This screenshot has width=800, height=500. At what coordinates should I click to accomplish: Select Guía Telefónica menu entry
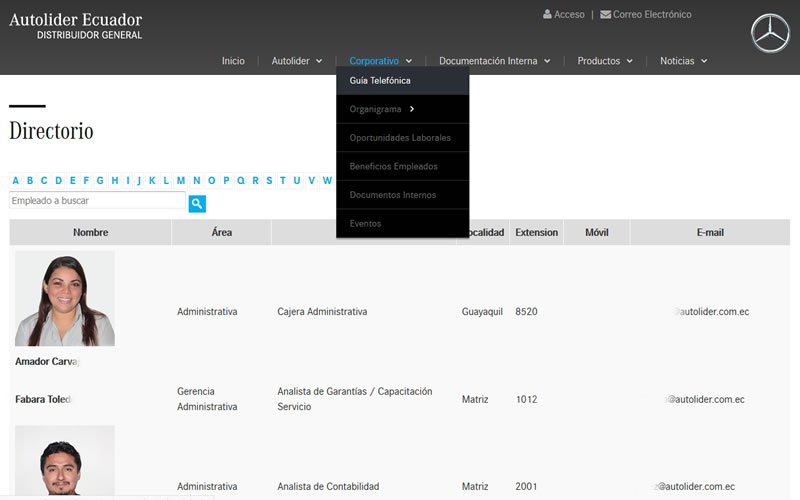(x=380, y=81)
